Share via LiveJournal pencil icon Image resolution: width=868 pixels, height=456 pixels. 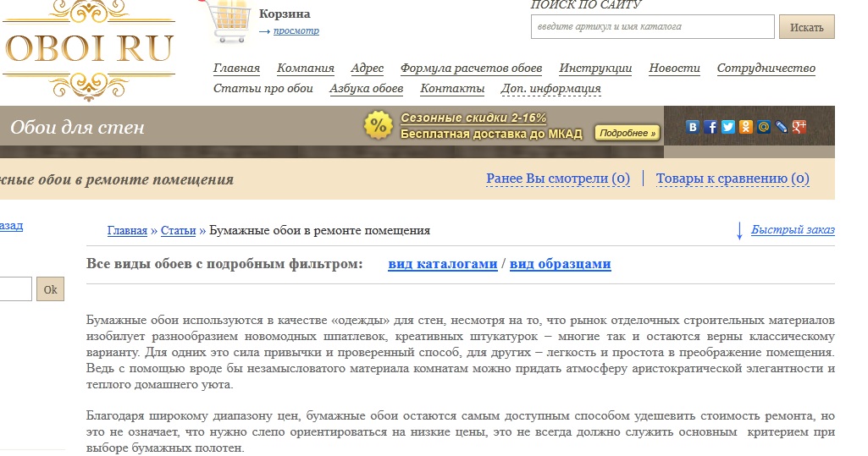point(781,127)
